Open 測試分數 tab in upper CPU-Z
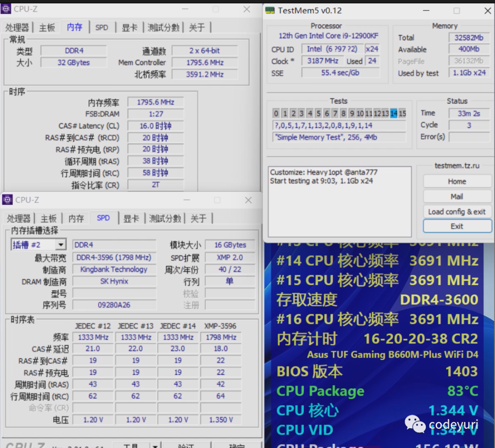The height and width of the screenshot is (448, 495). pyautogui.click(x=164, y=27)
